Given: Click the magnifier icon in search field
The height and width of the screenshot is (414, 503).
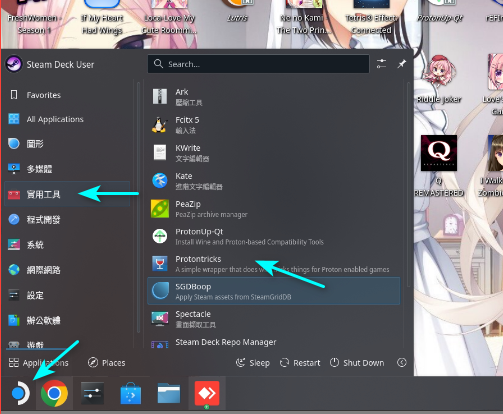Looking at the screenshot, I should pyautogui.click(x=158, y=64).
